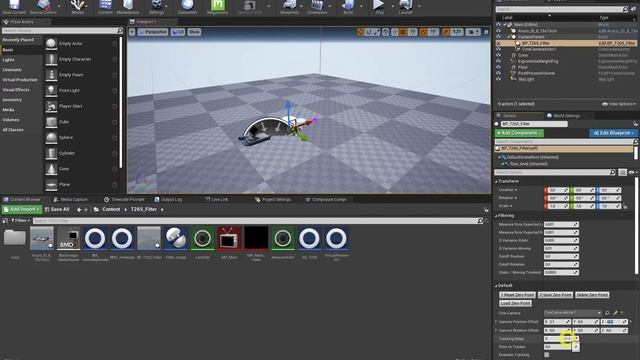Select the Point Light actor icon

pos(51,90)
